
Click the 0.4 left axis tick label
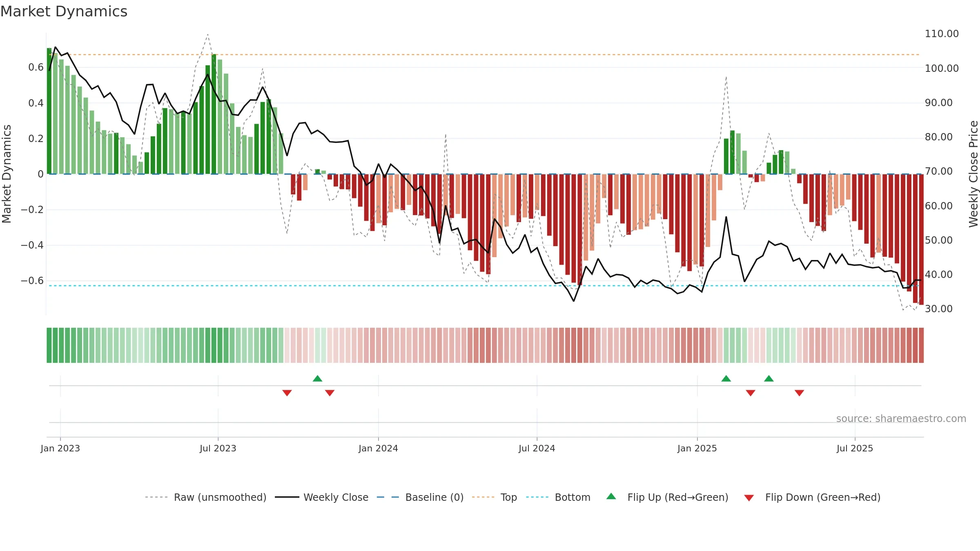click(x=36, y=103)
